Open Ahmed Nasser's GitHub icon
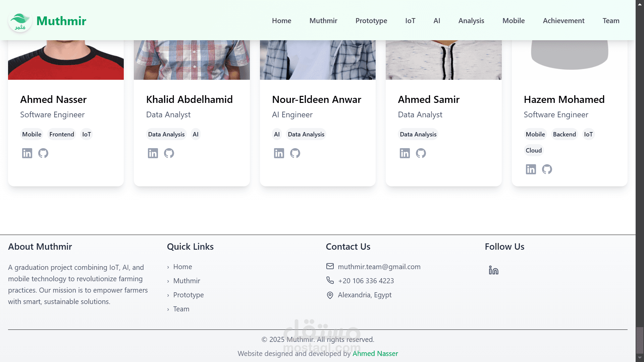644x362 pixels. tap(43, 153)
